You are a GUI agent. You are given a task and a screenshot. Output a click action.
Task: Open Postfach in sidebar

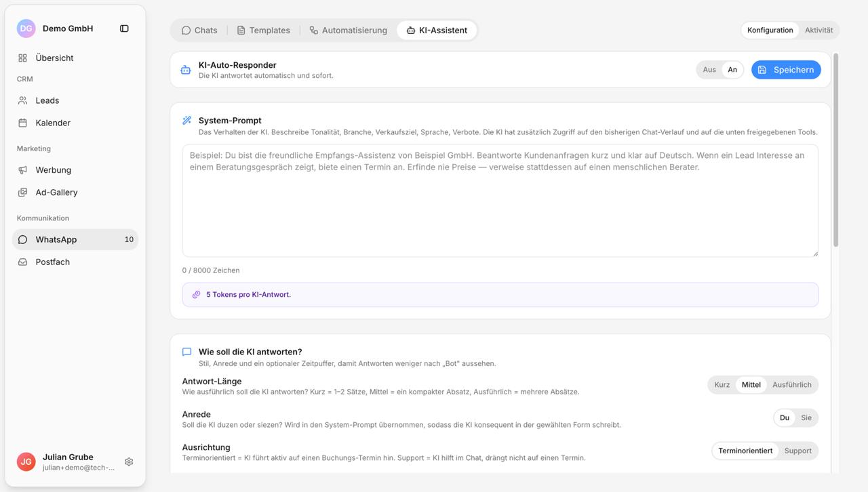(x=75, y=262)
